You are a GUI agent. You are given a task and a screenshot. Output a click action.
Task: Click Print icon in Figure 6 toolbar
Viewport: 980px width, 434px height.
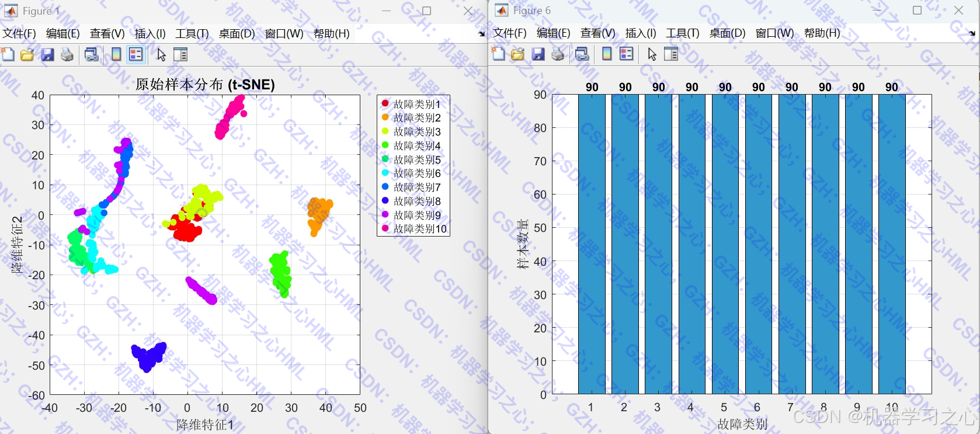tap(558, 54)
